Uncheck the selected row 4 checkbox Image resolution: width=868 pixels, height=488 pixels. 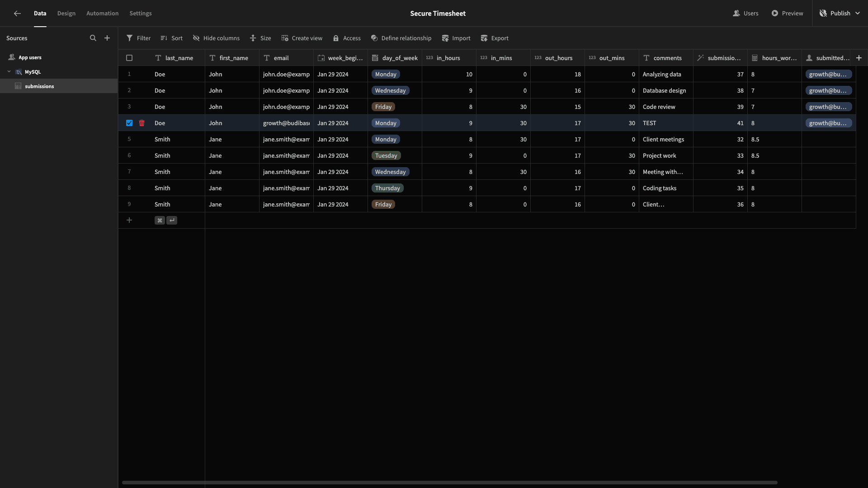pos(129,123)
